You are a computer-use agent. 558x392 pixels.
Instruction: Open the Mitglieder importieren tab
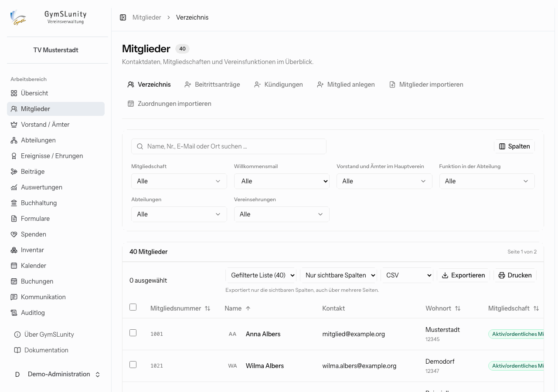click(x=426, y=84)
